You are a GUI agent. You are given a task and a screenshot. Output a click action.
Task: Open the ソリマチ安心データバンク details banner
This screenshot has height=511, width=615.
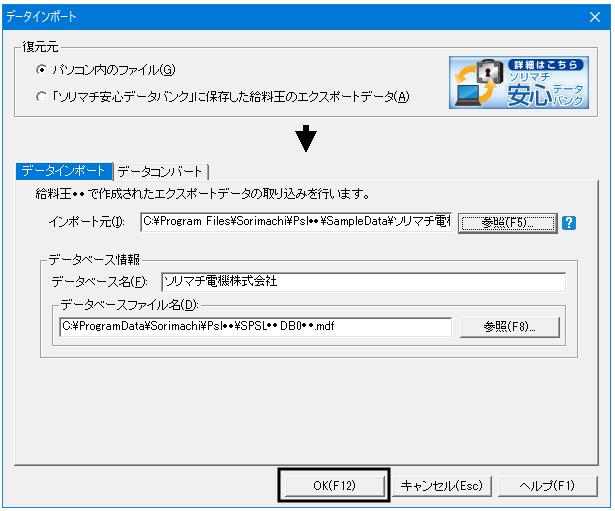(519, 83)
